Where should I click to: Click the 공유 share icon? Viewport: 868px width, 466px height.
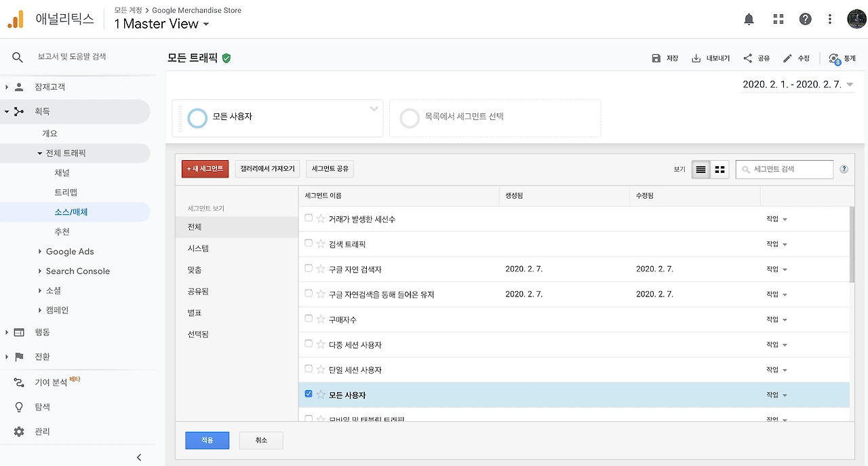pyautogui.click(x=747, y=58)
